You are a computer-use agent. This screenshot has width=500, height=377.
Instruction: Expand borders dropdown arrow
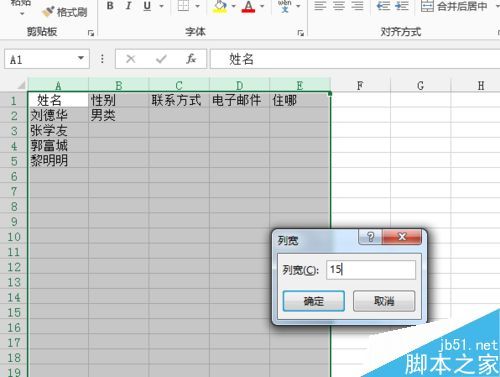(197, 6)
